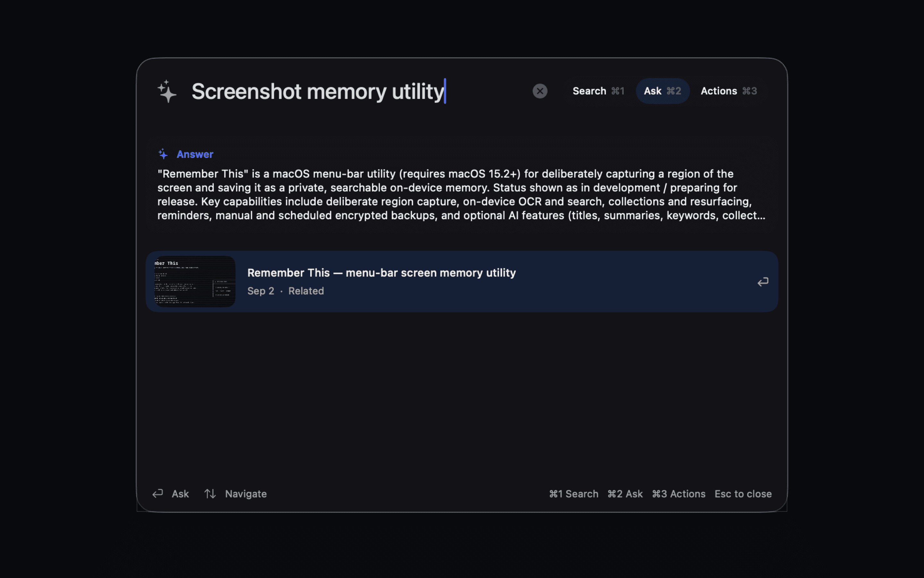Click the return key icon in the footer
Viewport: 924px width, 578px height.
[158, 494]
